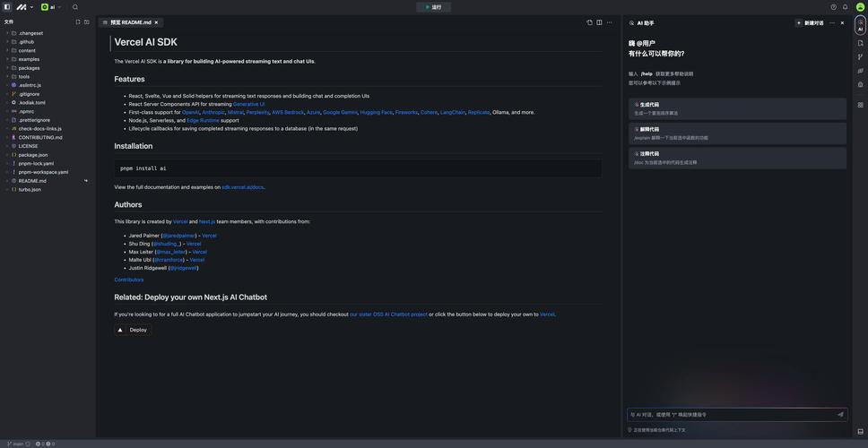
Task: Select README.md in file tree
Action: [48, 181]
